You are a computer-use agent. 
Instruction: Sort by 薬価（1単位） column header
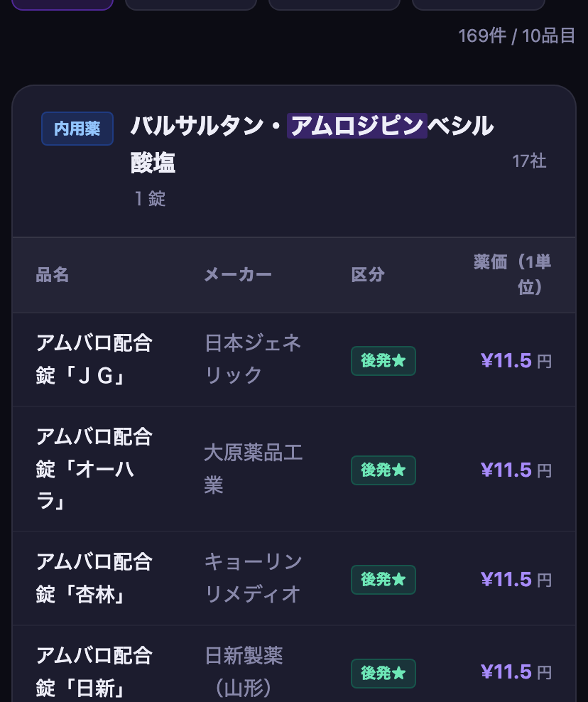513,274
